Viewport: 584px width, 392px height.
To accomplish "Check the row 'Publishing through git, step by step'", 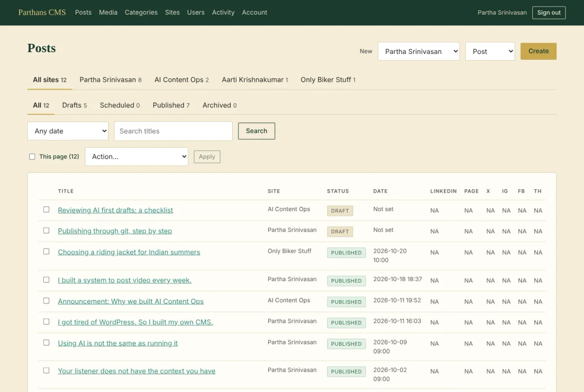I will pos(46,231).
